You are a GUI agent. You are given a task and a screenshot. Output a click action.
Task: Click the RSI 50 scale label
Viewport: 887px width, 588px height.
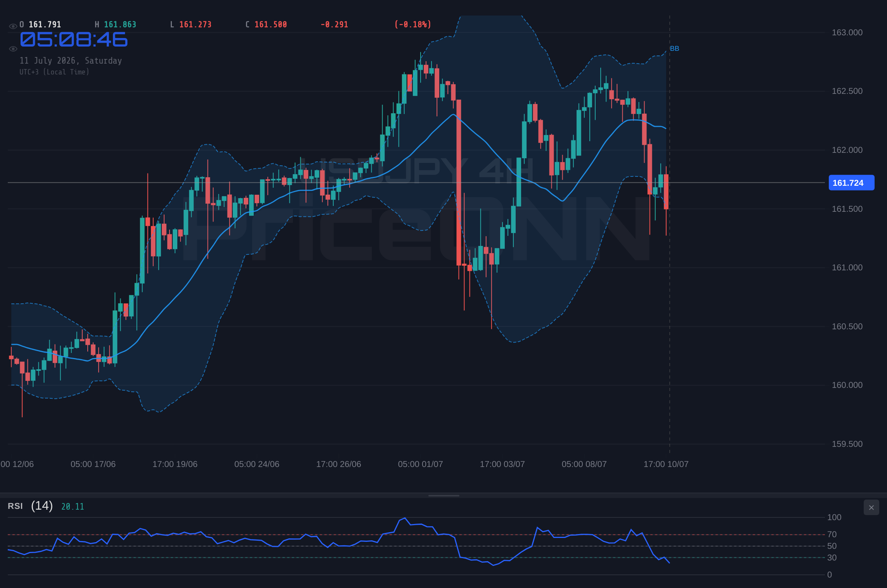[x=832, y=546]
